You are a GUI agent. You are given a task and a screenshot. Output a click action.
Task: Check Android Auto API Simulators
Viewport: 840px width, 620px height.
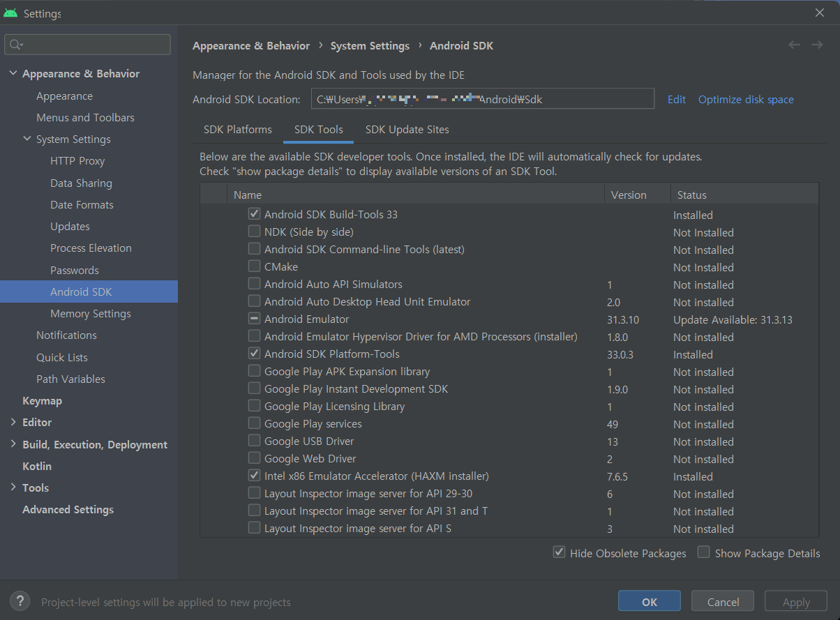tap(254, 284)
